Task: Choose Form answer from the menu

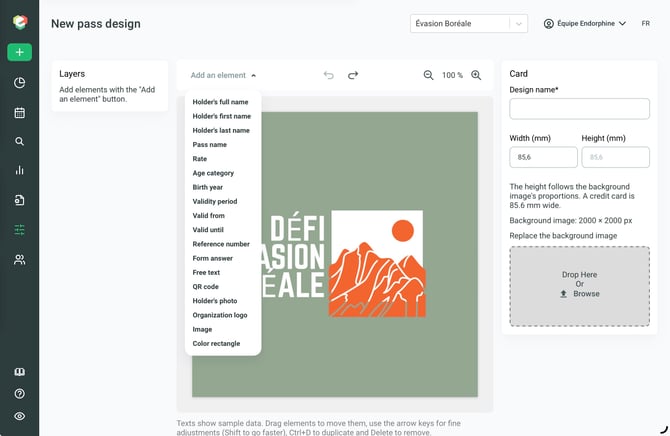Action: tap(213, 258)
